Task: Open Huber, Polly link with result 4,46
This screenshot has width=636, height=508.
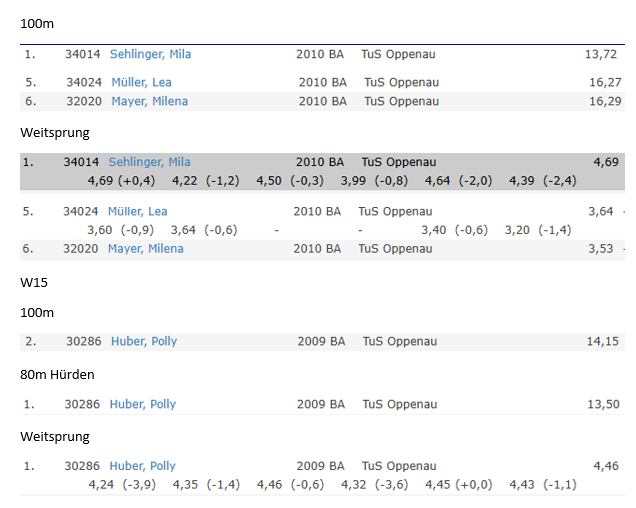Action: click(x=143, y=466)
